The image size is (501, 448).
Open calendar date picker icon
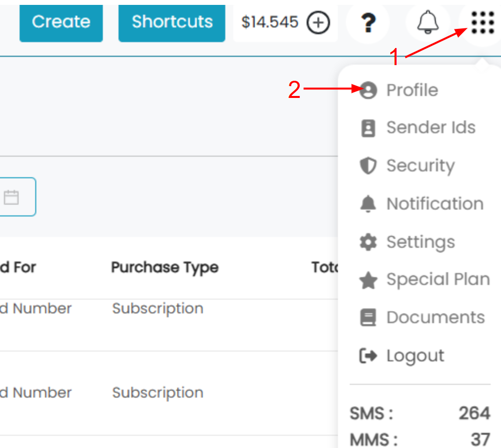tap(11, 197)
